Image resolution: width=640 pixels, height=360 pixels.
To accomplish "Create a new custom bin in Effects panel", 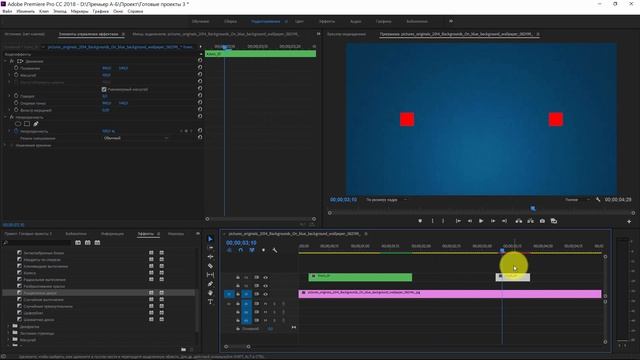I will click(x=183, y=349).
